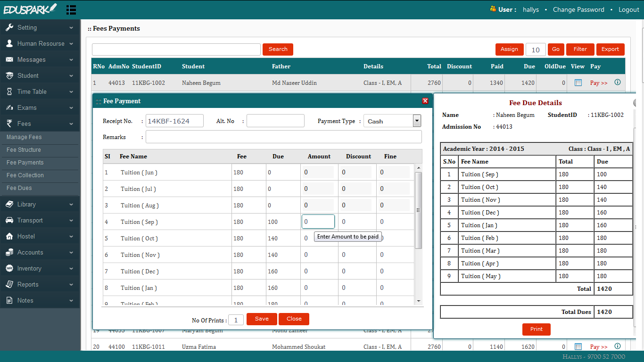Click the Messages envelope icon in sidebar
This screenshot has width=644, height=362.
9,60
